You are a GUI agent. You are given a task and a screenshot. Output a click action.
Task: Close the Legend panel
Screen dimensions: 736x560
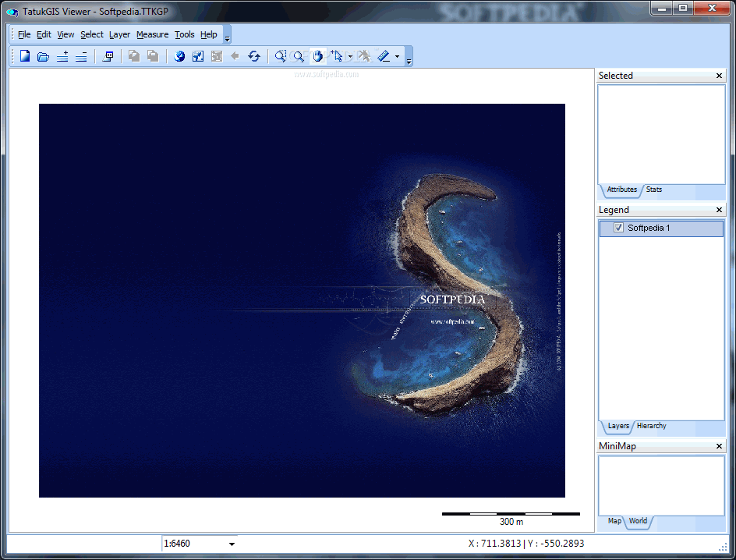tap(719, 210)
